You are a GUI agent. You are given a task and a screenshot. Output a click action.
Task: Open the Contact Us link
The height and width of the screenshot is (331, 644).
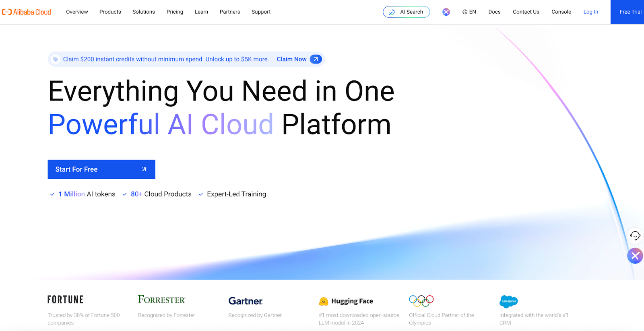[x=526, y=12]
